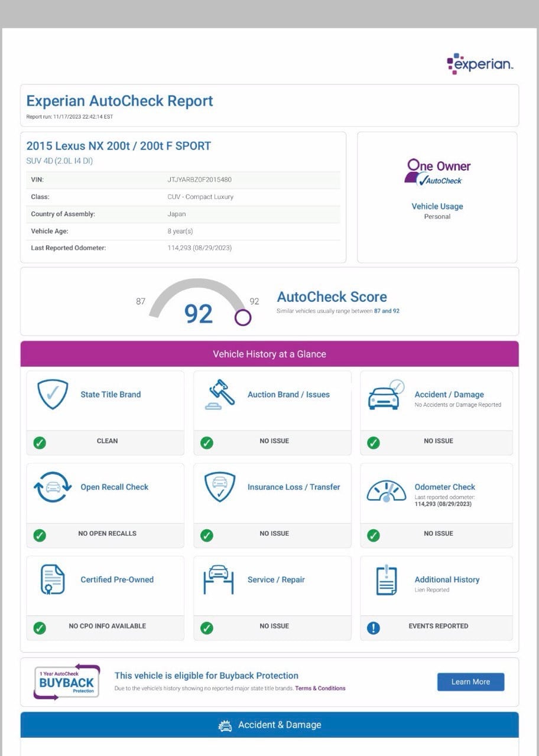Click the AutoCheck Score gauge indicator

coord(242,318)
